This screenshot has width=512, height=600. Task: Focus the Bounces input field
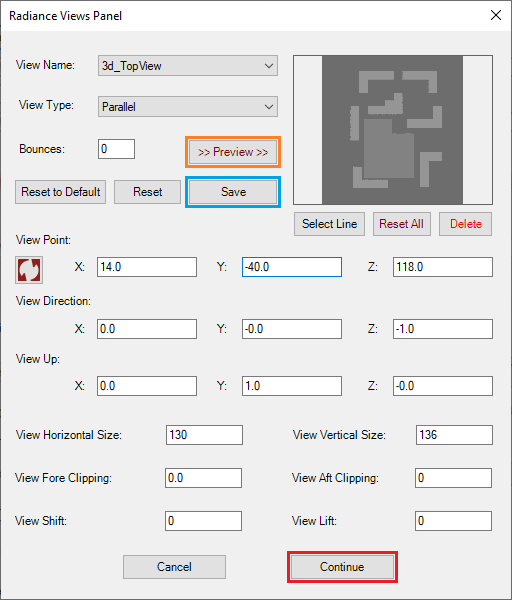click(x=116, y=149)
